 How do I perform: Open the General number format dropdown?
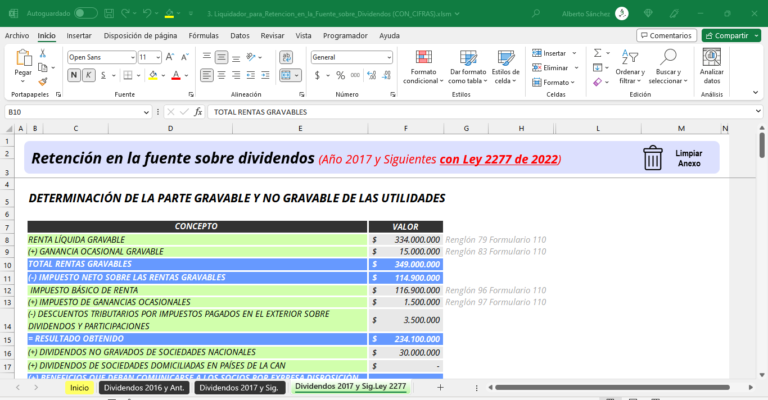(x=389, y=58)
